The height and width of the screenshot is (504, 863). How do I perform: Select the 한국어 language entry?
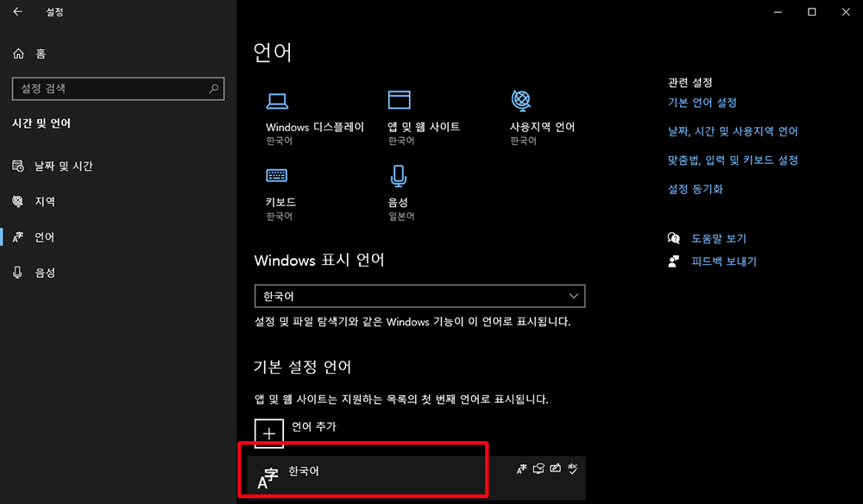(416, 476)
